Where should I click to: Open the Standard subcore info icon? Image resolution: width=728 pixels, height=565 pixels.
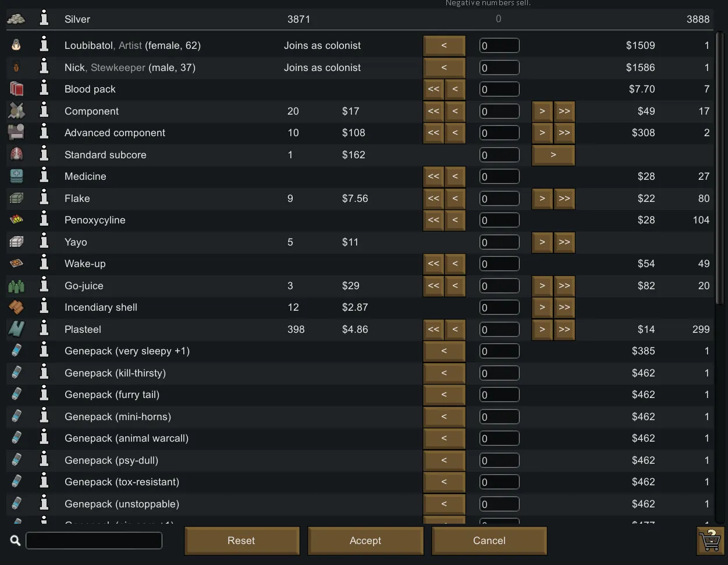pyautogui.click(x=44, y=155)
